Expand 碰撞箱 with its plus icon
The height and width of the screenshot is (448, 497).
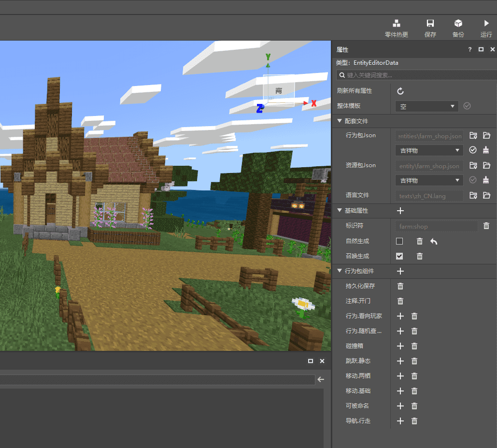[x=400, y=346]
